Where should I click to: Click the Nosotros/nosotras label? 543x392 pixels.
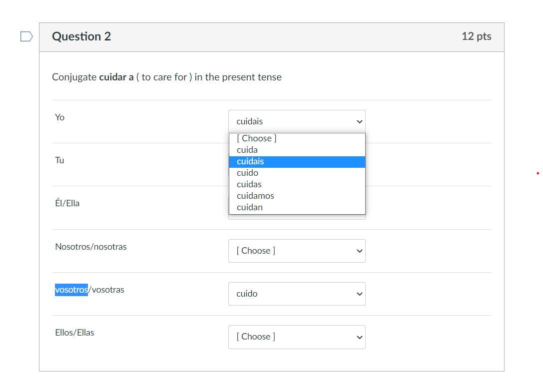pos(91,247)
